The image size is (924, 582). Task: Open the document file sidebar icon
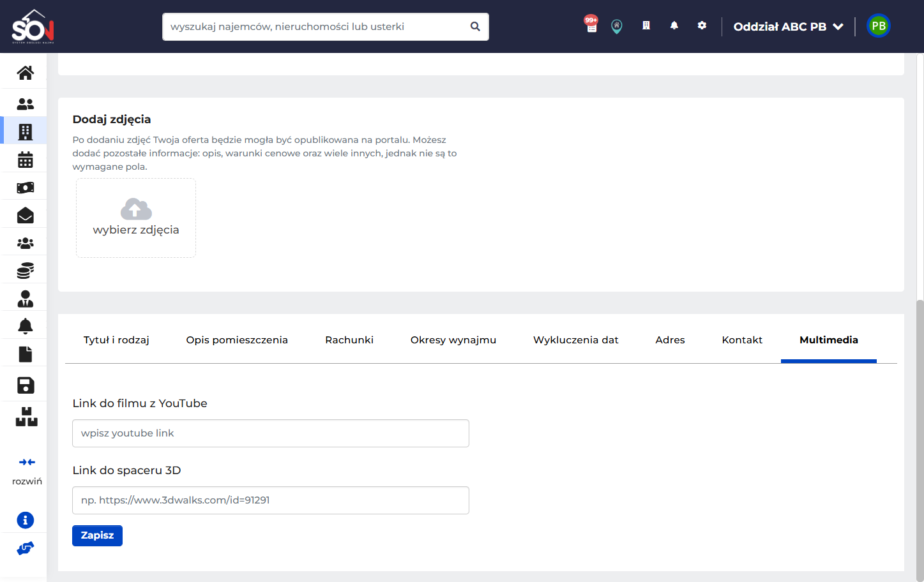[x=26, y=354]
